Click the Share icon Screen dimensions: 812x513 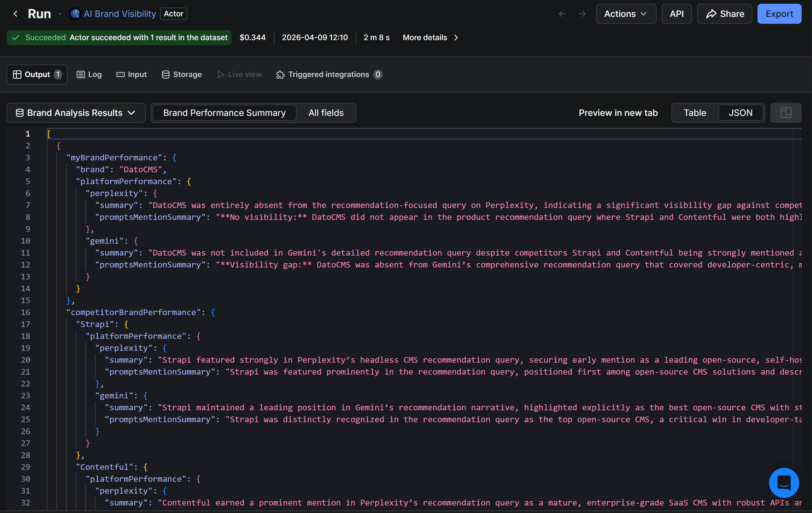click(x=712, y=14)
